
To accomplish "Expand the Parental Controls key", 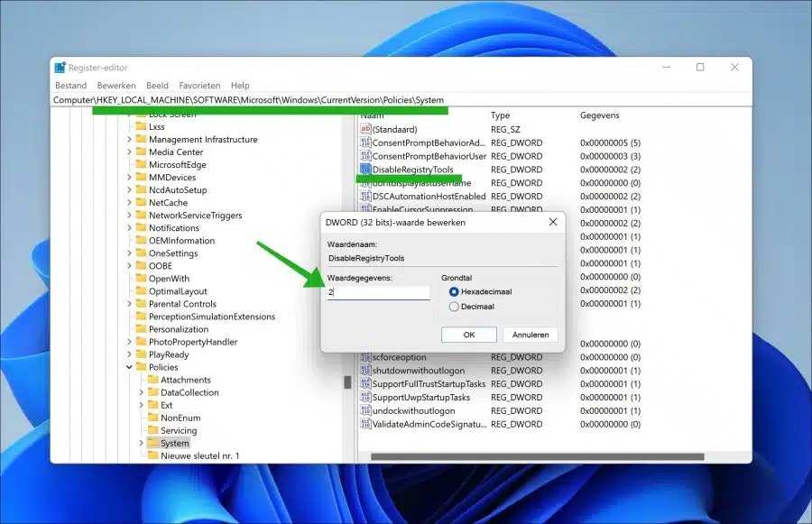I will [x=129, y=304].
